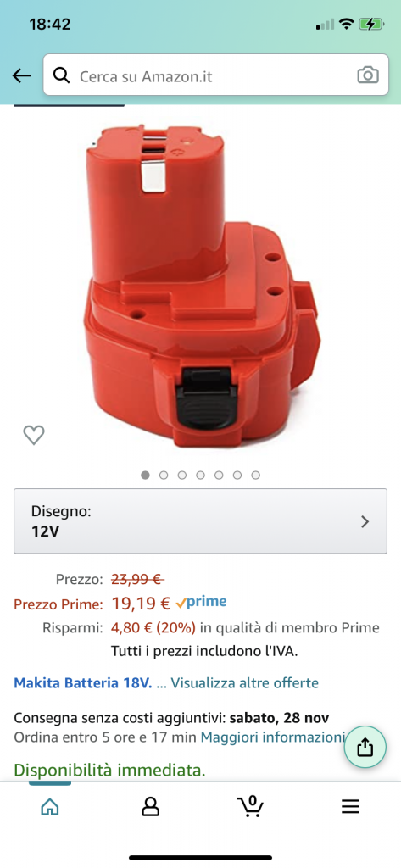
Task: Open camera search in the search bar
Action: tap(368, 75)
